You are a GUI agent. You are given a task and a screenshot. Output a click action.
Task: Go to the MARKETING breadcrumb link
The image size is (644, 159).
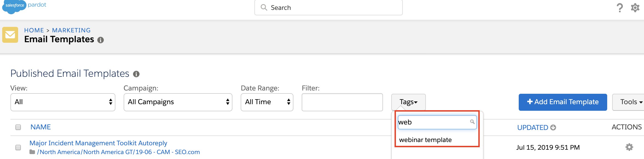coord(71,30)
